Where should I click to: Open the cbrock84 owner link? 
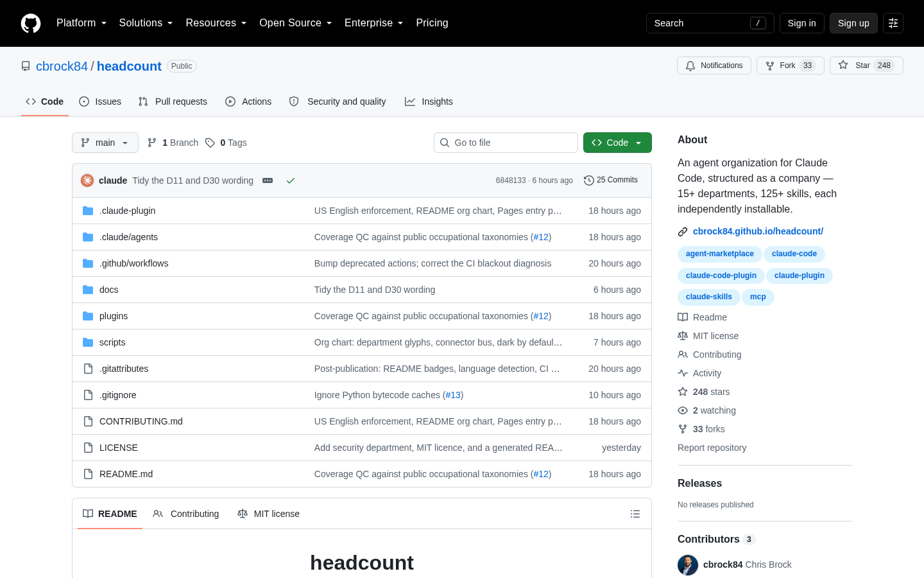coord(62,66)
